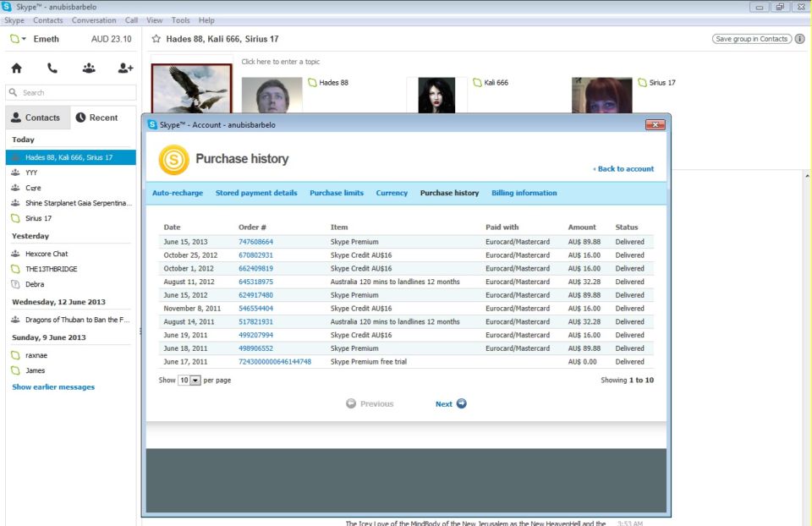Viewport: 812px width, 526px height.
Task: Click the Previous page button
Action: click(370, 404)
